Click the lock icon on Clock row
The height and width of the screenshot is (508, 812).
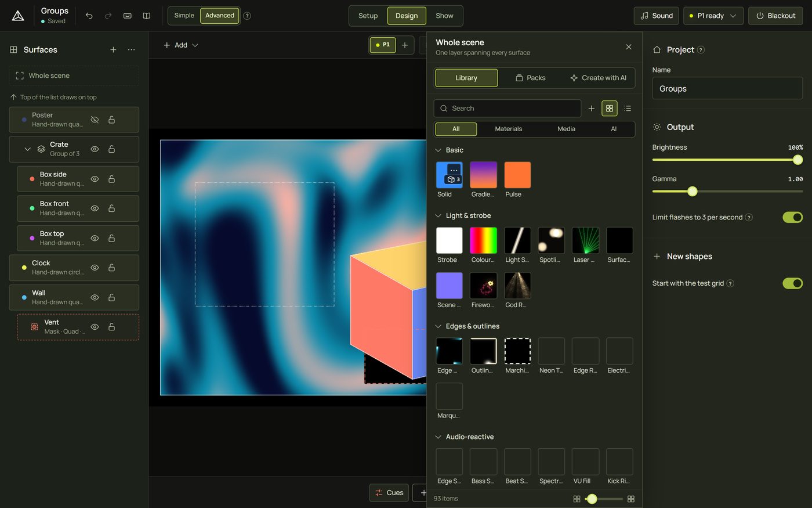(x=111, y=268)
